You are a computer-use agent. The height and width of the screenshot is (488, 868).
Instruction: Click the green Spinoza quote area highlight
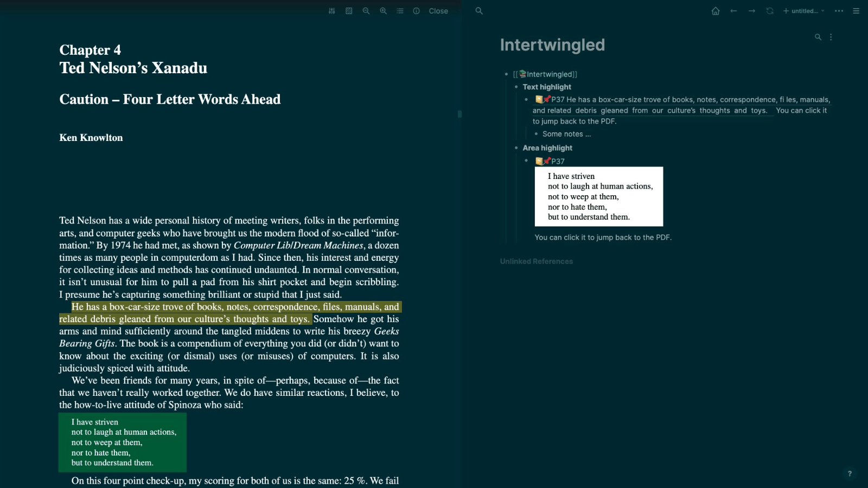tap(123, 442)
